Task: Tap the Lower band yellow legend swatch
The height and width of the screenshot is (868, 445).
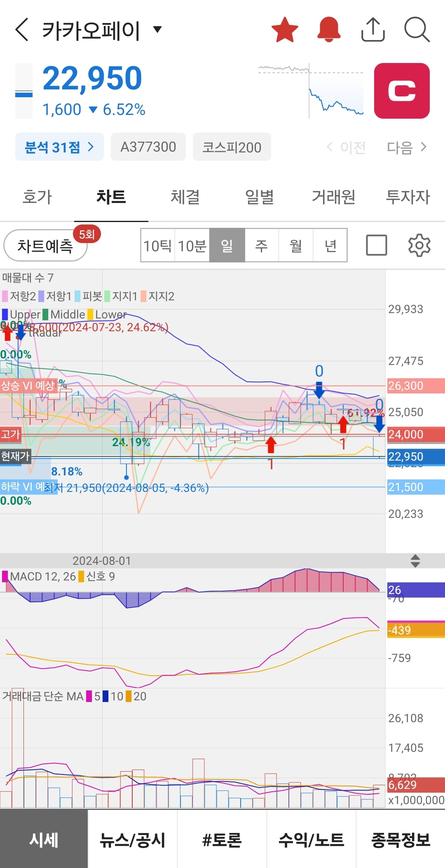Action: click(90, 315)
